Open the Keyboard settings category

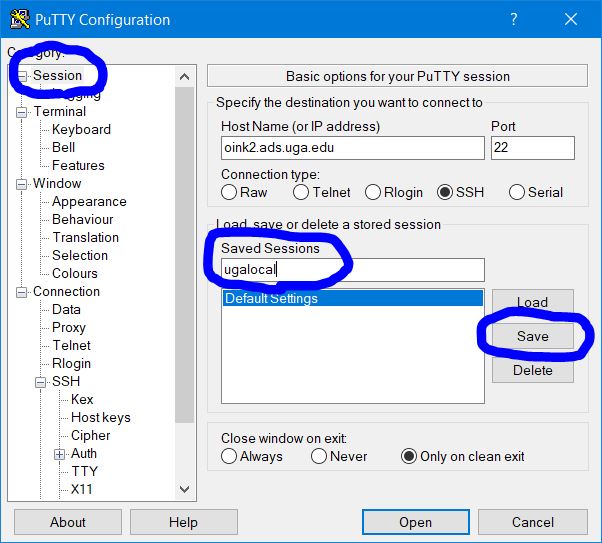point(81,129)
